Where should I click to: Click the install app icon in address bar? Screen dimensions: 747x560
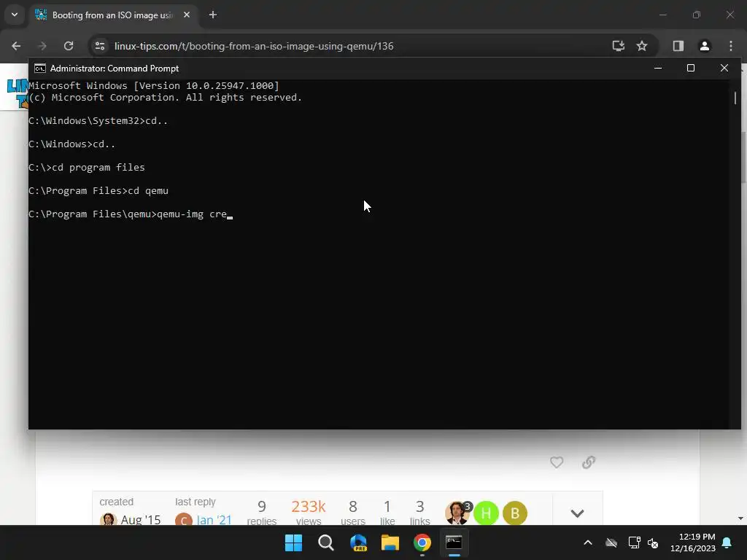coord(619,46)
